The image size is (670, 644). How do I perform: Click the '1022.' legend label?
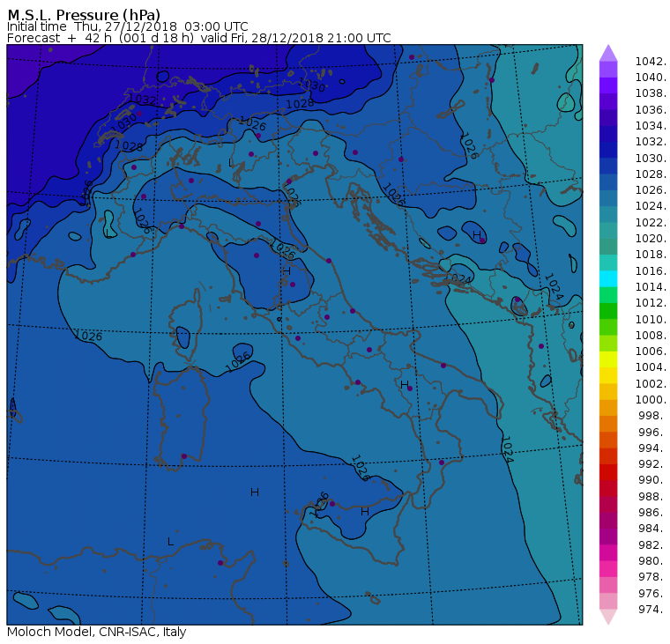651,223
